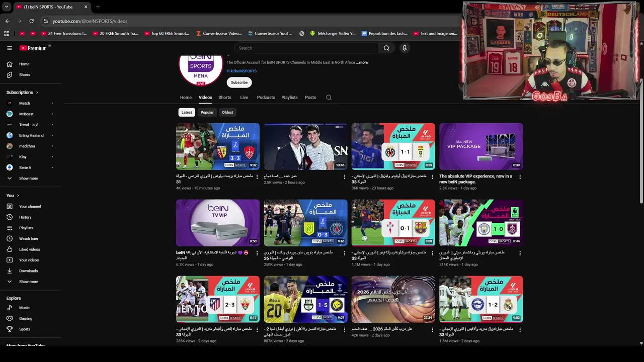Switch to channel Shorts tab
Image resolution: width=644 pixels, height=362 pixels.
click(x=225, y=98)
